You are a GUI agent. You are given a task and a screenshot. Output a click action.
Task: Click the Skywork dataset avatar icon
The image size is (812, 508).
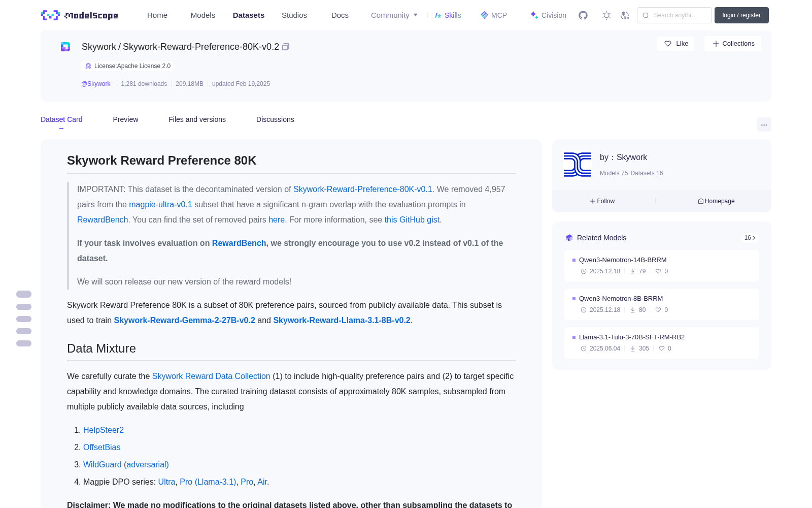[65, 47]
